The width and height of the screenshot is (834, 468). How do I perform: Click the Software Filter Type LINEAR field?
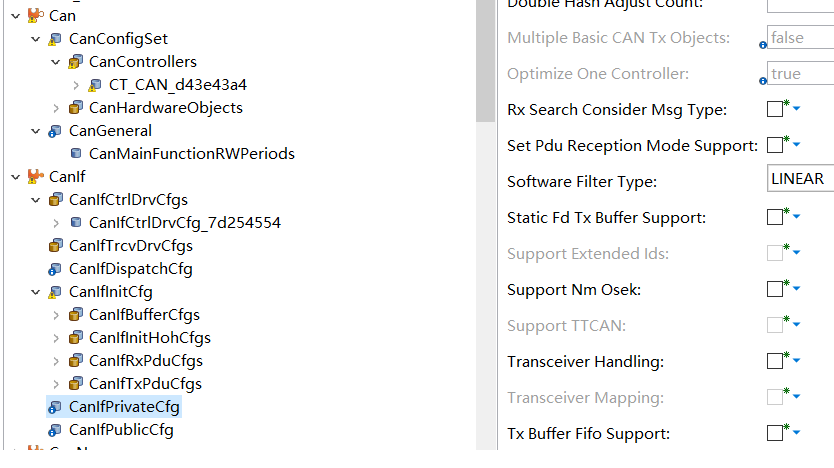(x=800, y=179)
